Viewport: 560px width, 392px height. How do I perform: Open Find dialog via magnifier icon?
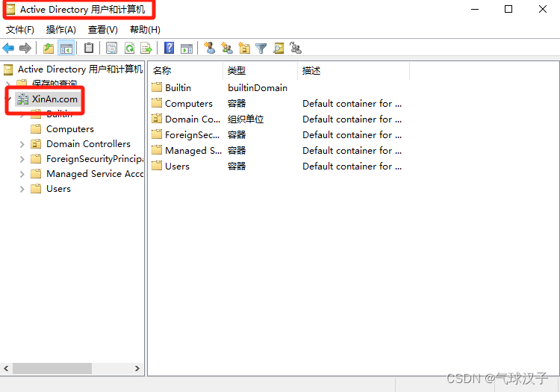point(279,48)
